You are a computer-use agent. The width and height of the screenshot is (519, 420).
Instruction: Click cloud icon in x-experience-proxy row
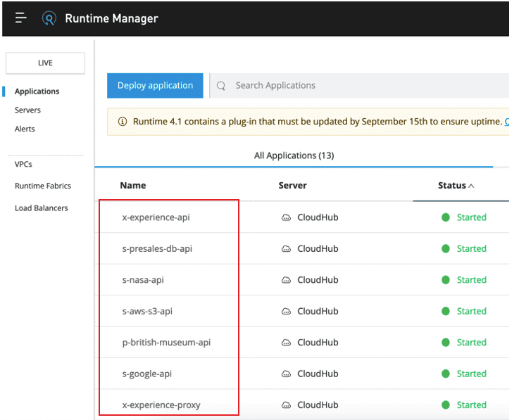click(x=286, y=405)
